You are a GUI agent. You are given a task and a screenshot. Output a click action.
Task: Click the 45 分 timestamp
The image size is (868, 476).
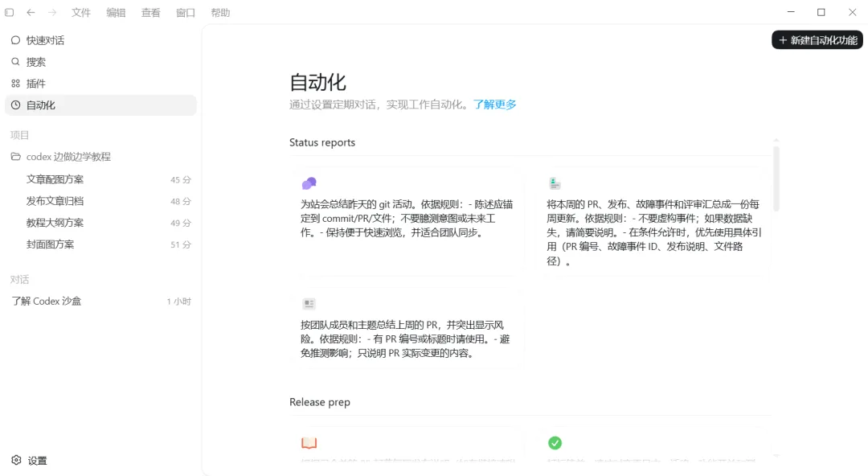pos(181,179)
